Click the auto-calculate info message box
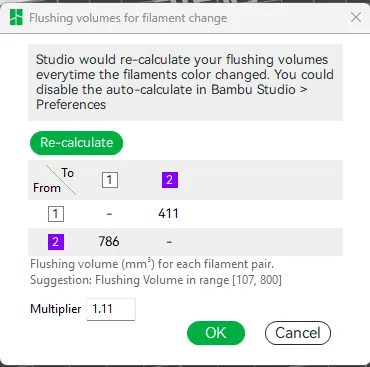The image size is (370, 367). click(185, 82)
